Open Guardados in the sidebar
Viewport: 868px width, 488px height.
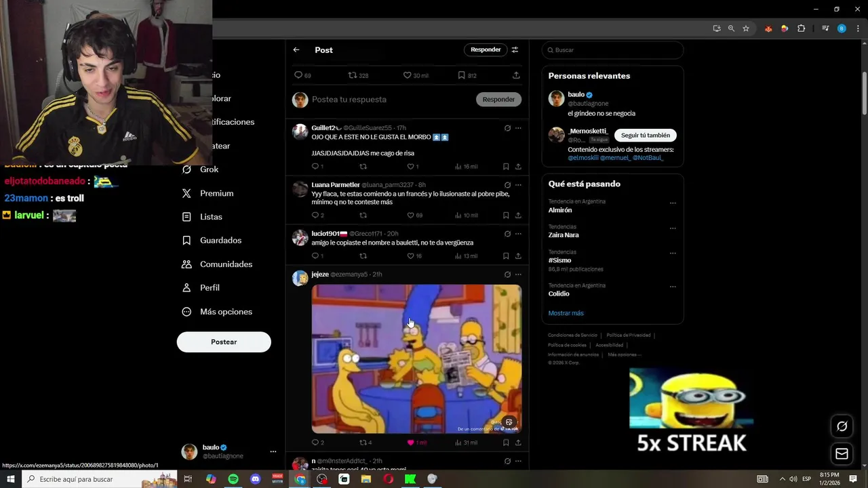[212, 241]
